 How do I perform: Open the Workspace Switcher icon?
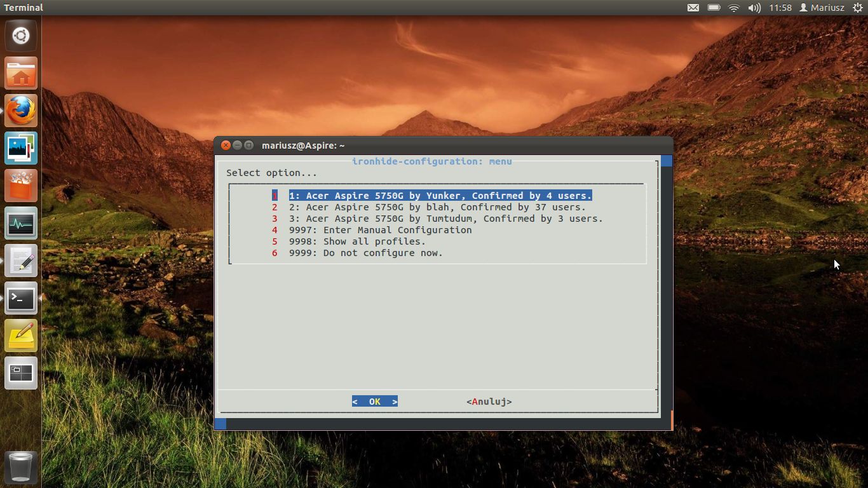coord(21,373)
